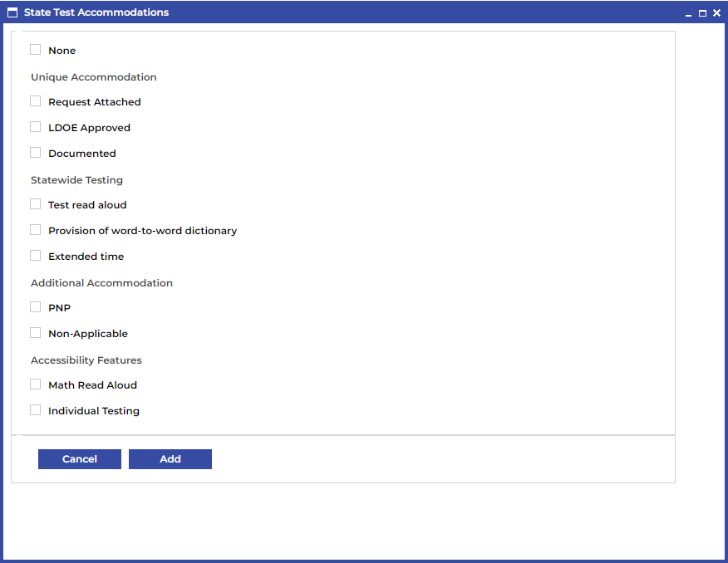This screenshot has height=563, width=728.
Task: Enable Test read aloud accommodation
Action: (36, 204)
